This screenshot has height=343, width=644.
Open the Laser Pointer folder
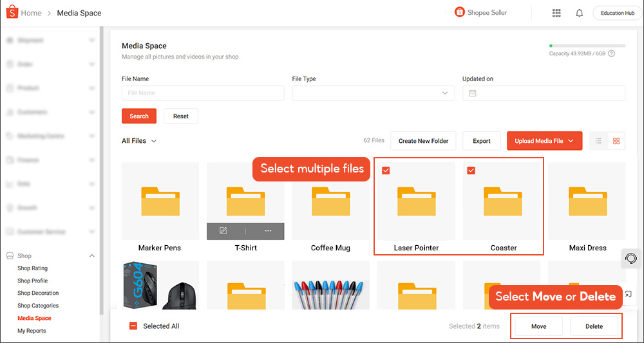[416, 201]
